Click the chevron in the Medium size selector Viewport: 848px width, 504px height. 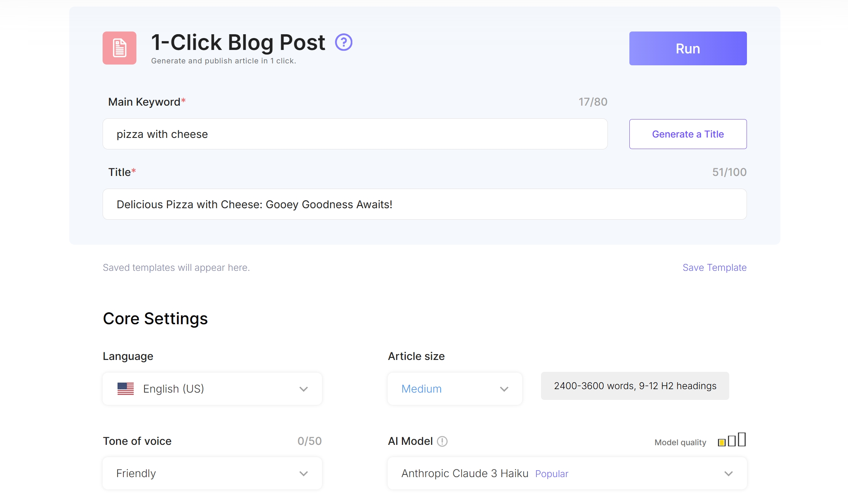click(x=504, y=388)
